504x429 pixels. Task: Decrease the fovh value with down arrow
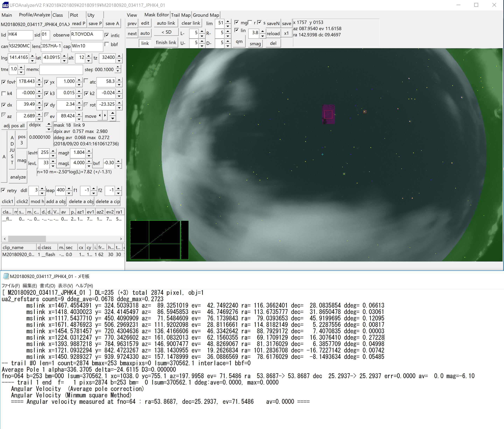click(39, 85)
